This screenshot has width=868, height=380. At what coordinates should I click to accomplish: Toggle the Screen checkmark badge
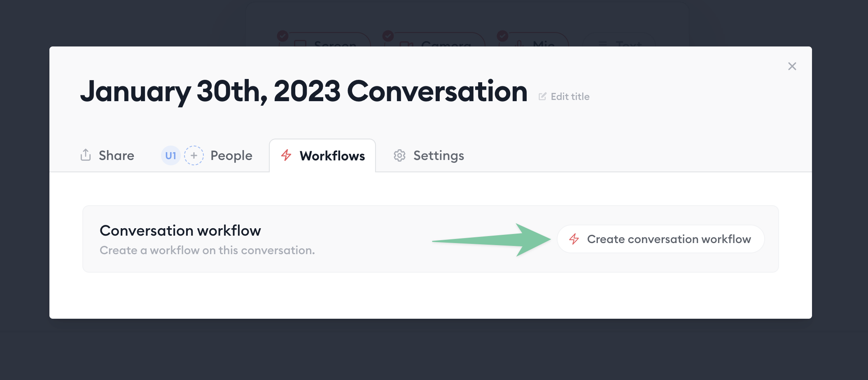point(282,36)
